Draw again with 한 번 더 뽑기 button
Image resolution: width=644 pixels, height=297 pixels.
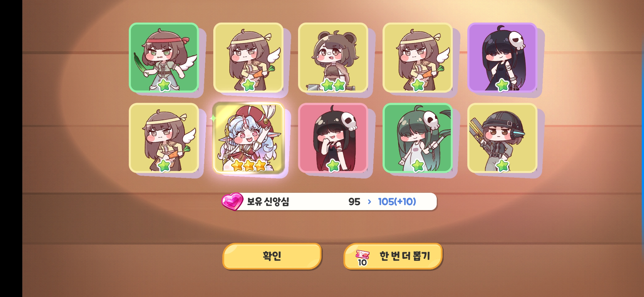click(x=393, y=256)
